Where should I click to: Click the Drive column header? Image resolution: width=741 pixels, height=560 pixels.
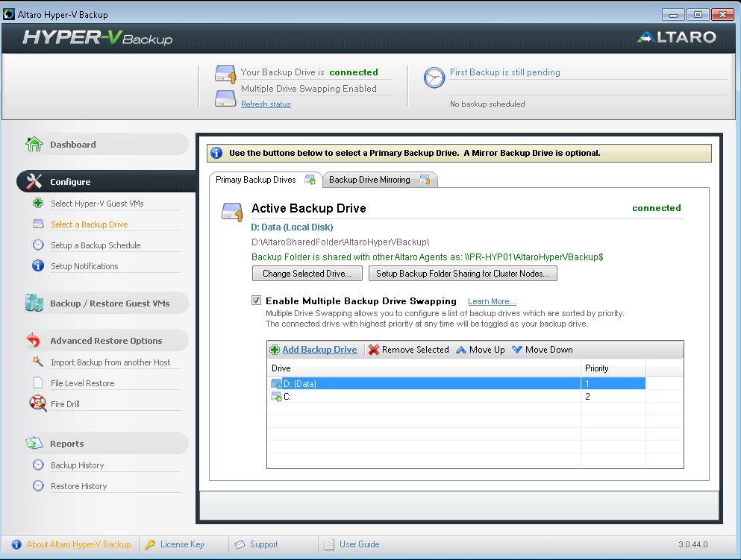[423, 368]
